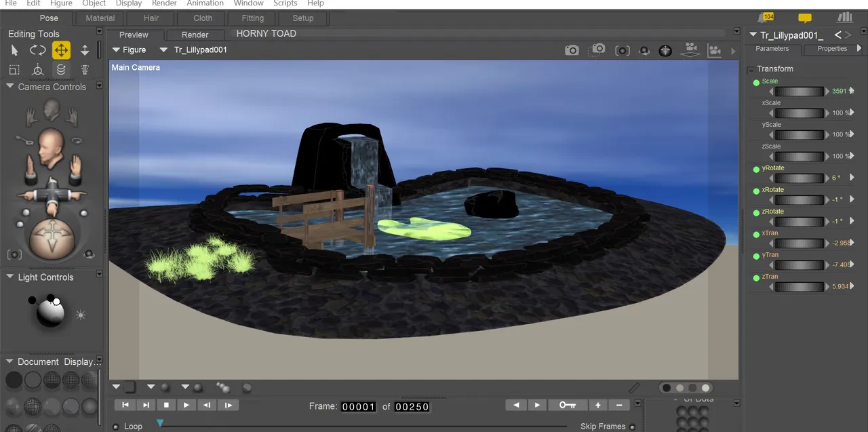The image size is (868, 432).
Task: Click the mini camera rotate icon
Action: (644, 50)
